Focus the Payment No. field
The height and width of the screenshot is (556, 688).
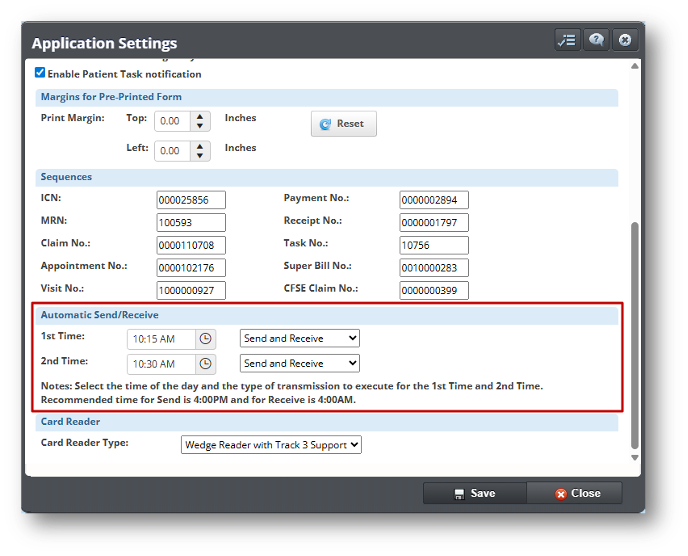pos(433,200)
